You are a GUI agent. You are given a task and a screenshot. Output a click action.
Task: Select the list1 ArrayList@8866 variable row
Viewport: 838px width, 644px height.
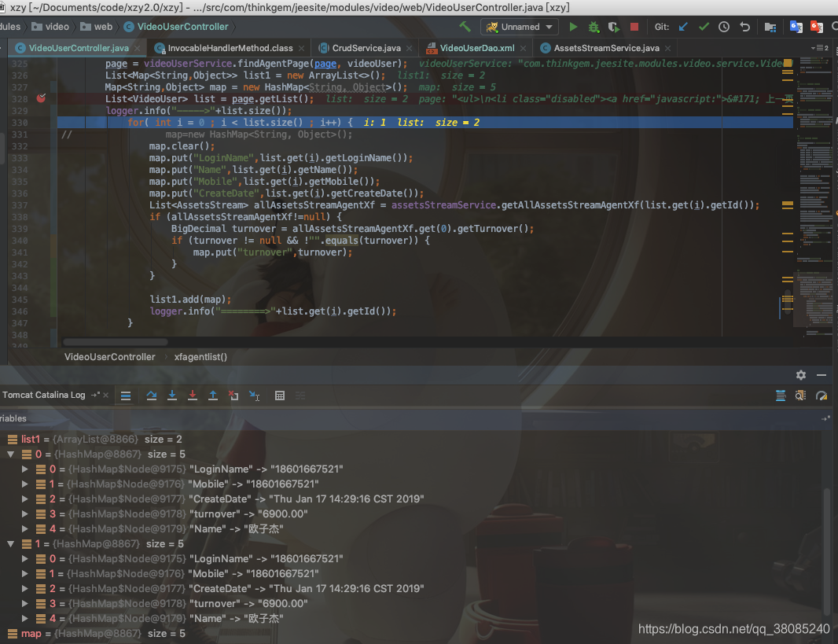coord(411,440)
